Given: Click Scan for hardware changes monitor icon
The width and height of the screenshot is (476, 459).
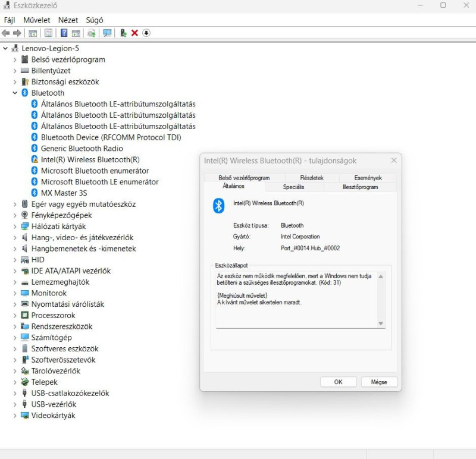Looking at the screenshot, I should 107,33.
